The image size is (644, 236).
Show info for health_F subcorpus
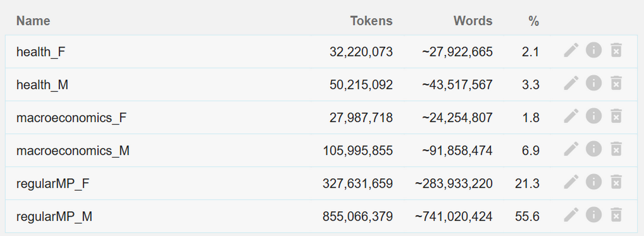(x=594, y=50)
